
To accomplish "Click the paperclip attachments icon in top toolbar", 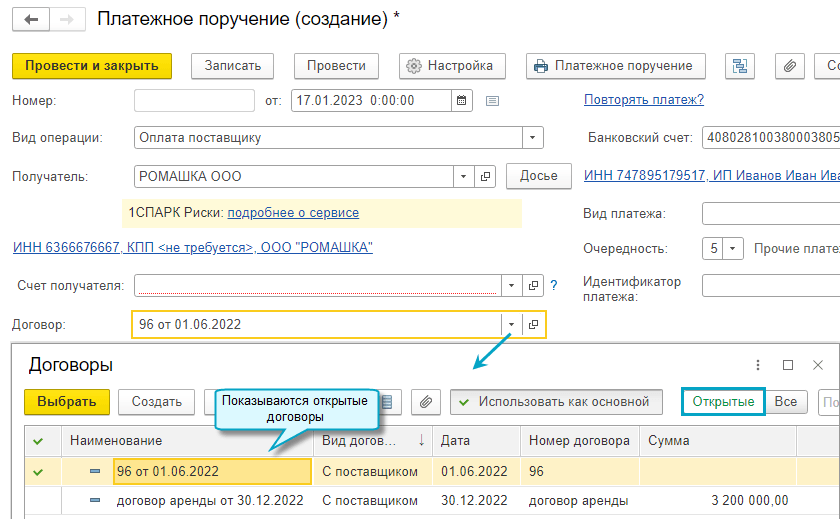I will click(x=790, y=66).
